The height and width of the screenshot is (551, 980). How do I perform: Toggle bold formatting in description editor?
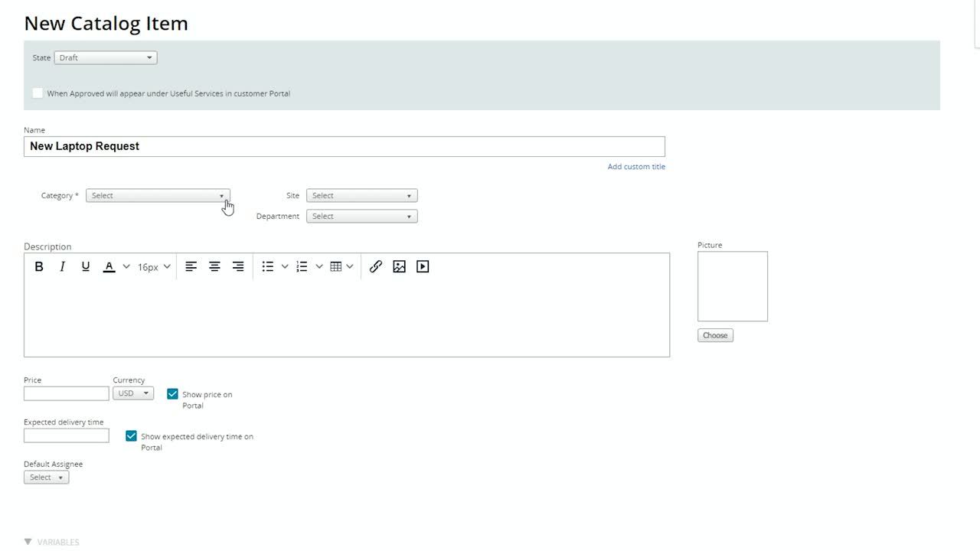[x=39, y=266]
